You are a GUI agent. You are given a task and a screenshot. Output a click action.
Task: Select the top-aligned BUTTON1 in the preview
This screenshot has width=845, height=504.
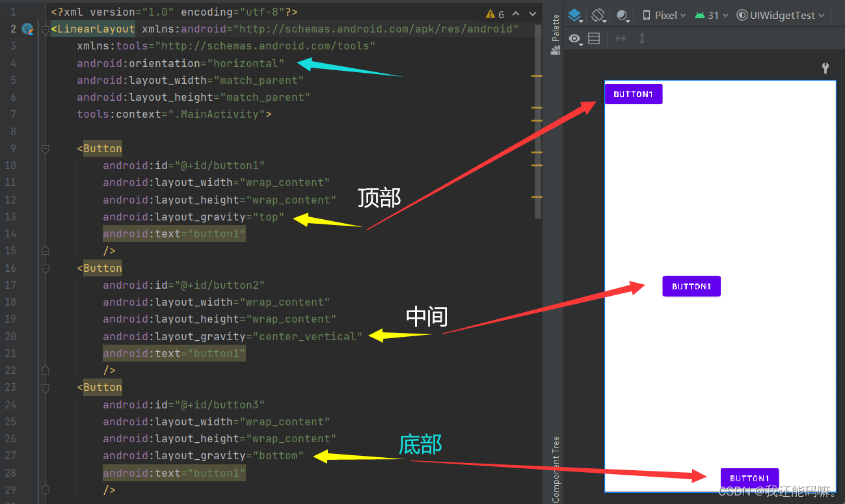click(x=634, y=94)
